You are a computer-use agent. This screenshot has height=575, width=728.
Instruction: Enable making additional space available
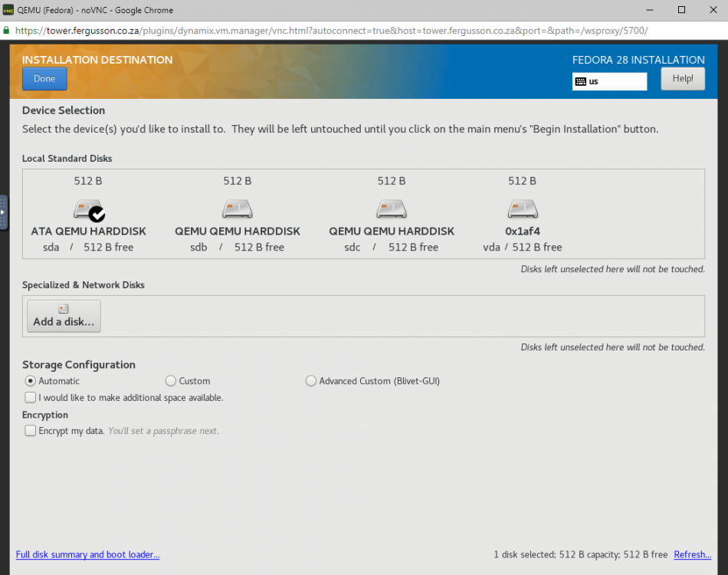pyautogui.click(x=30, y=398)
